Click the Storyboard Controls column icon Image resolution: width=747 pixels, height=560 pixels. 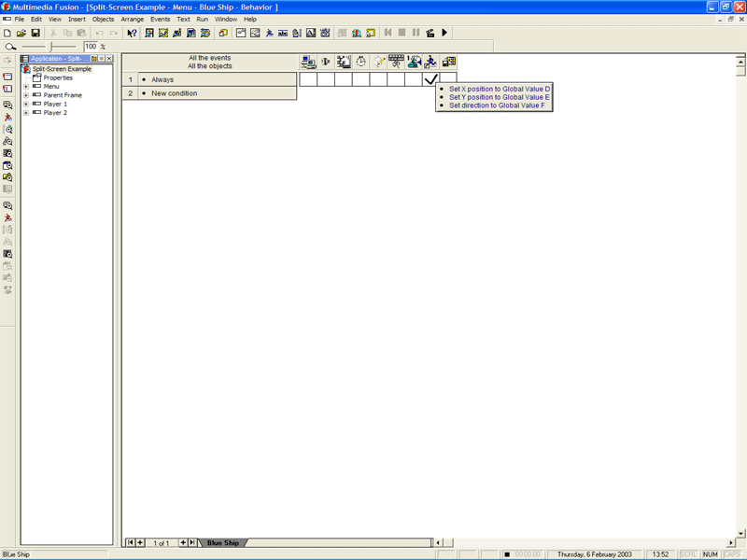coord(343,62)
